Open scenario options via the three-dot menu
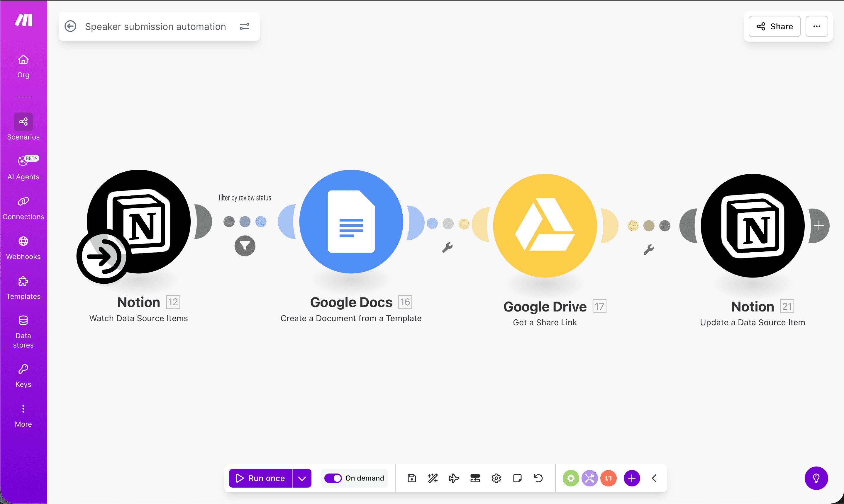The image size is (844, 504). [x=817, y=26]
